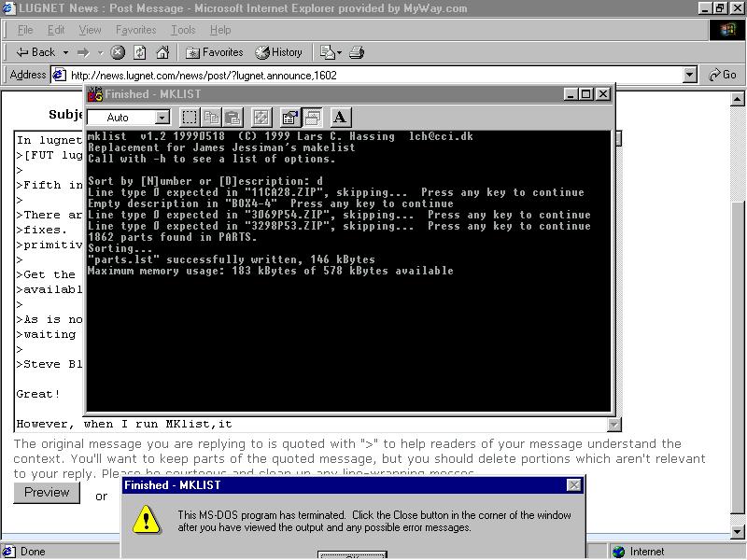This screenshot has width=747, height=560.
Task: Click the 'Sort by [N]umber or [D]escription' line
Action: click(x=205, y=181)
